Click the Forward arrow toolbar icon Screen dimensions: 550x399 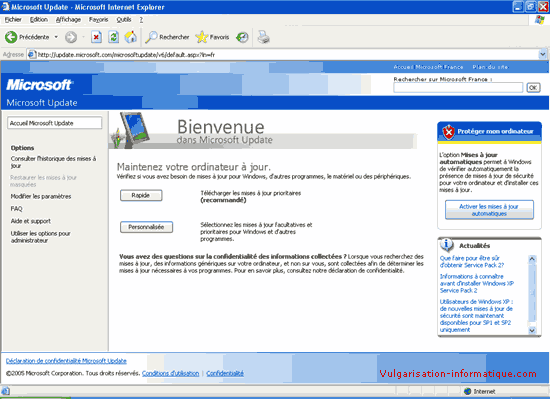[71, 37]
